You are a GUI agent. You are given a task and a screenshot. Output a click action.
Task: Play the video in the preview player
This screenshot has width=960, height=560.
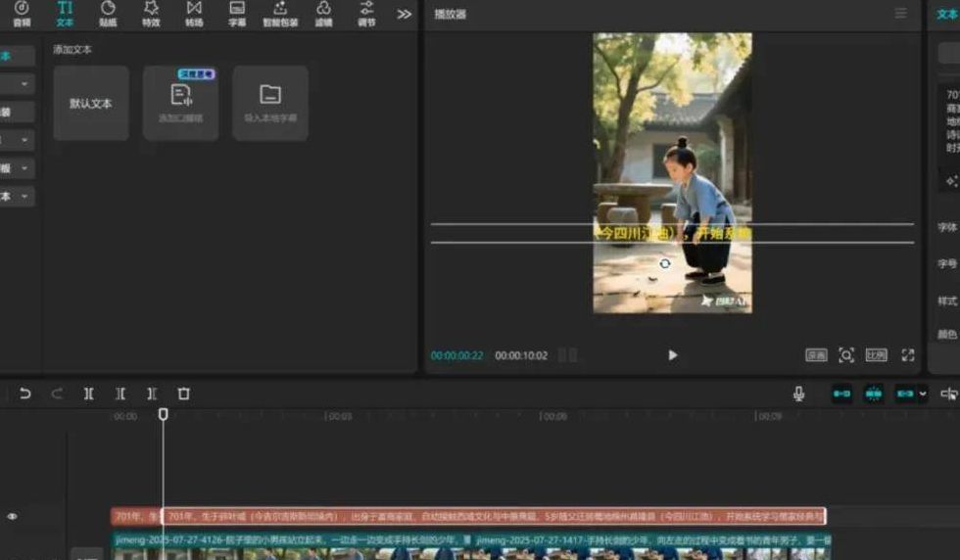tap(672, 355)
